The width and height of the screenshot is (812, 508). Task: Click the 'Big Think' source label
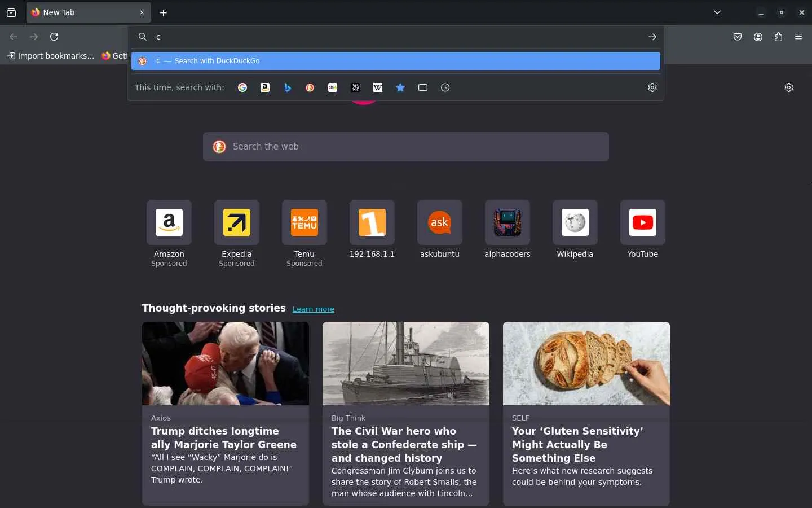pos(348,418)
